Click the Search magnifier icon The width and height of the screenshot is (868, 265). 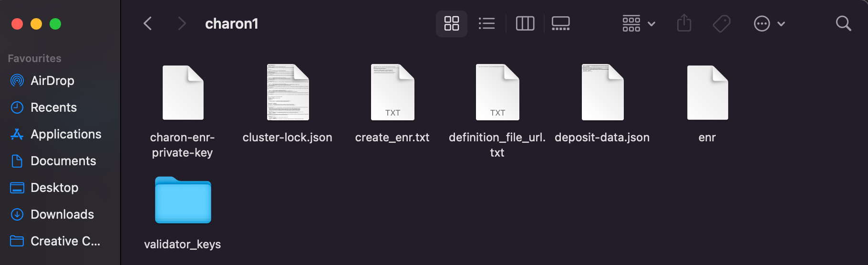click(843, 23)
